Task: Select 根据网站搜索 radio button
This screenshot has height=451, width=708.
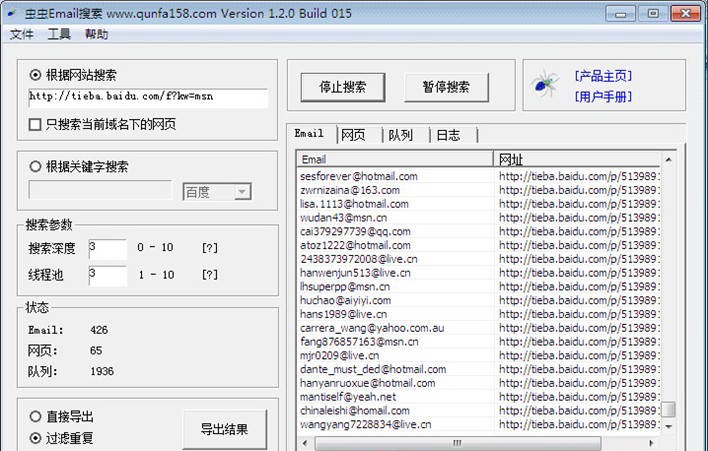Action: click(37, 75)
